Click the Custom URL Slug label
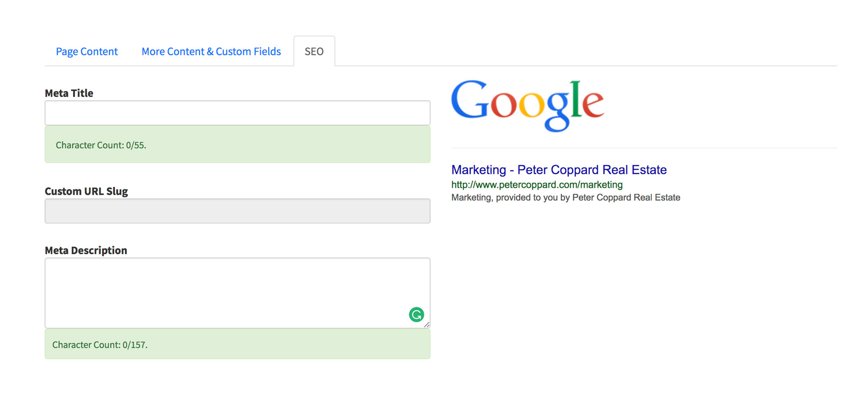Screen dimensions: 868x400 86,191
